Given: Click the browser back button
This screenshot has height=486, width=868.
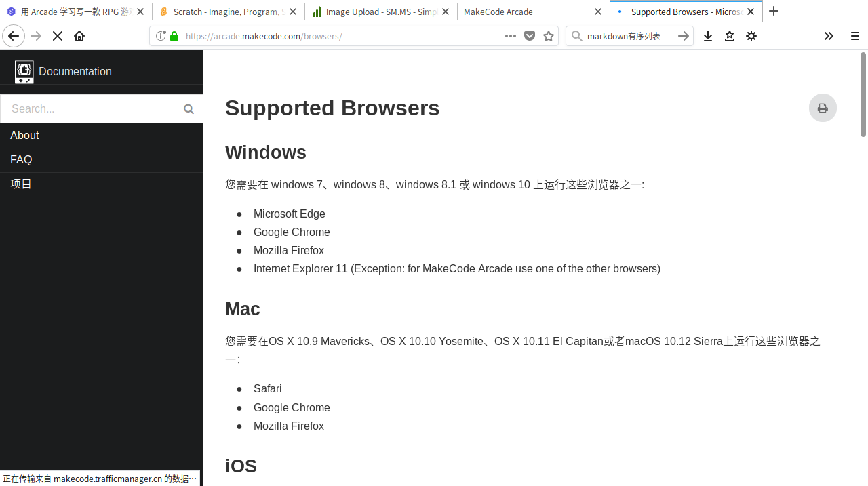Looking at the screenshot, I should (14, 36).
